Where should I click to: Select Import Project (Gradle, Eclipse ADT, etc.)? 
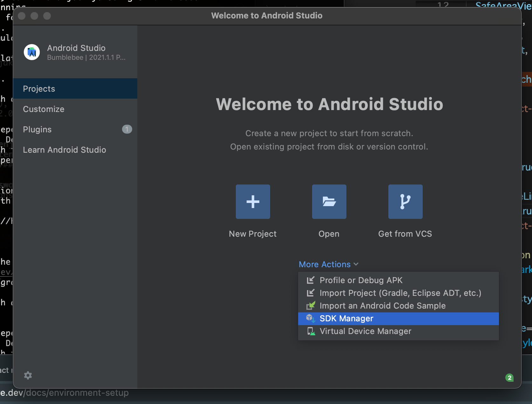[399, 293]
